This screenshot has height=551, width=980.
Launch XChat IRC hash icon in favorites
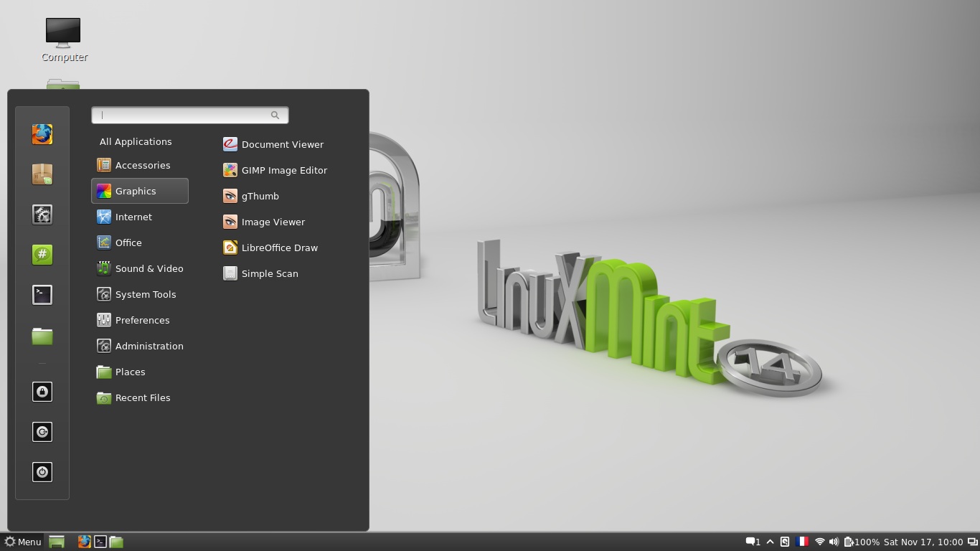point(42,255)
